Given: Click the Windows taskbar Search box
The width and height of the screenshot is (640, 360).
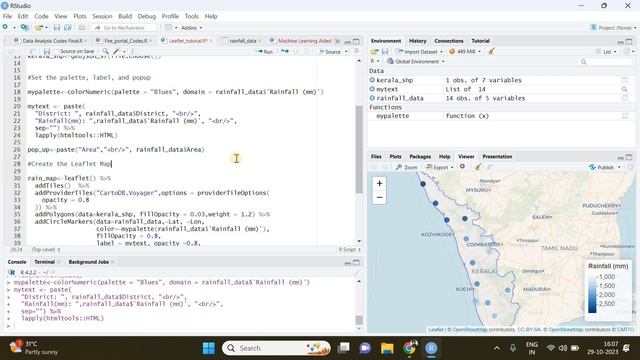Looking at the screenshot, I should pyautogui.click(x=276, y=348).
